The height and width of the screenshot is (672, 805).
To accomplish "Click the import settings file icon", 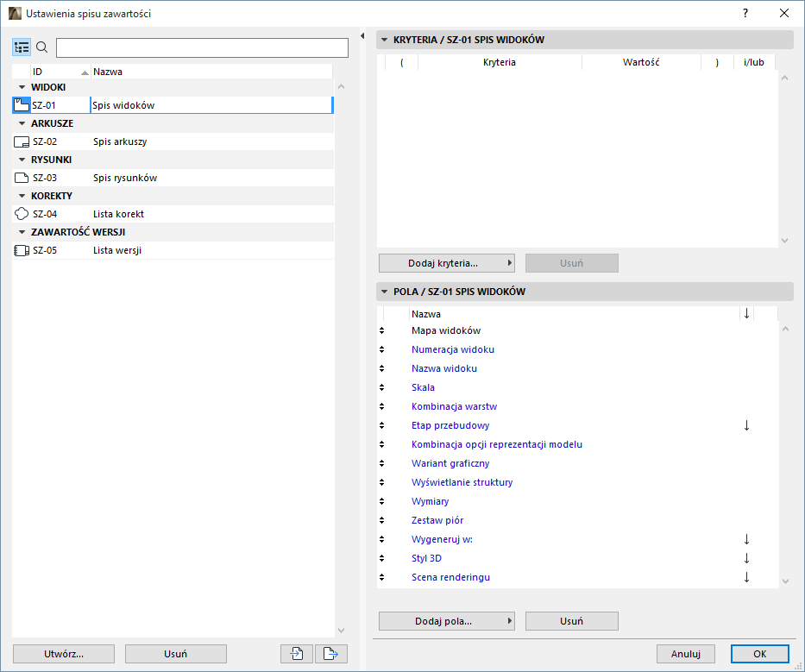I will coord(296,653).
